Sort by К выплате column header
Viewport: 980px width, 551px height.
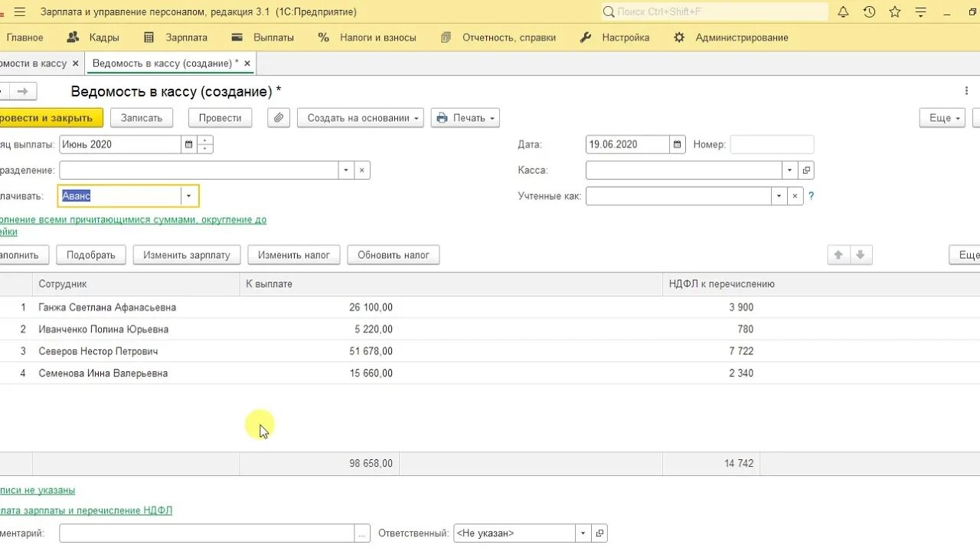[451, 284]
